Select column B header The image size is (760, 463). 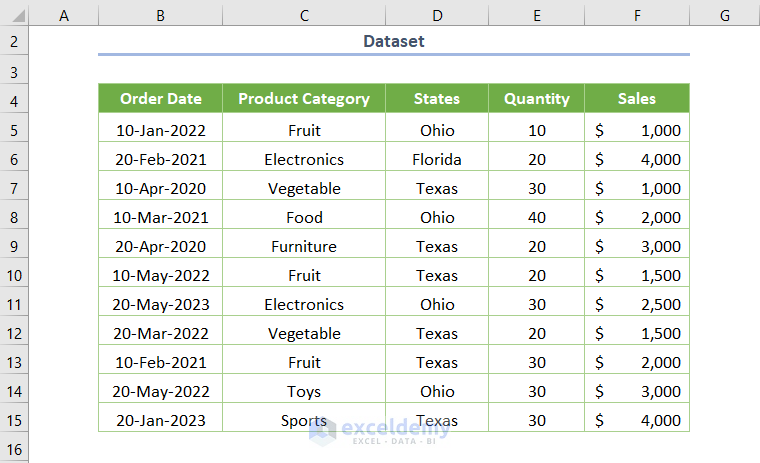click(160, 15)
